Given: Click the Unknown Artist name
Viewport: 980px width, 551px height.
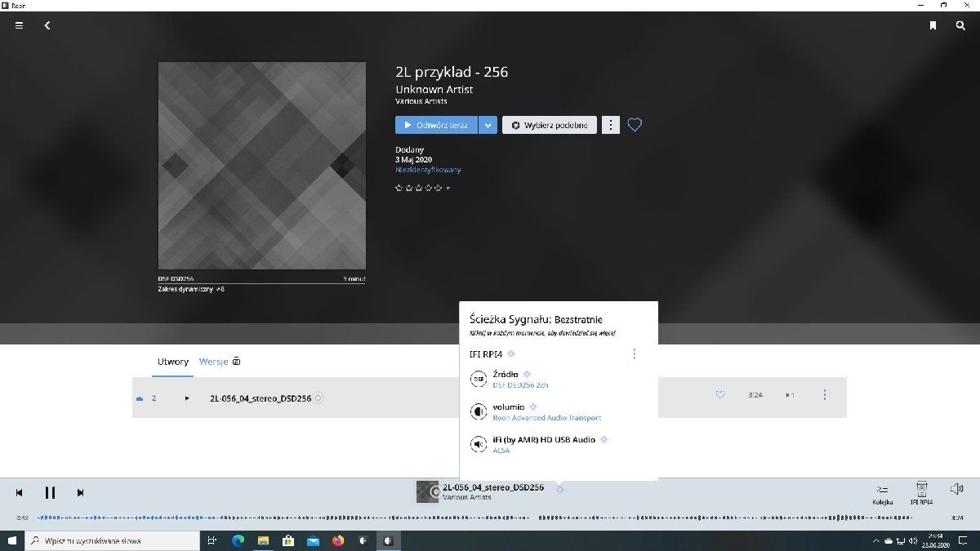Looking at the screenshot, I should click(x=434, y=89).
